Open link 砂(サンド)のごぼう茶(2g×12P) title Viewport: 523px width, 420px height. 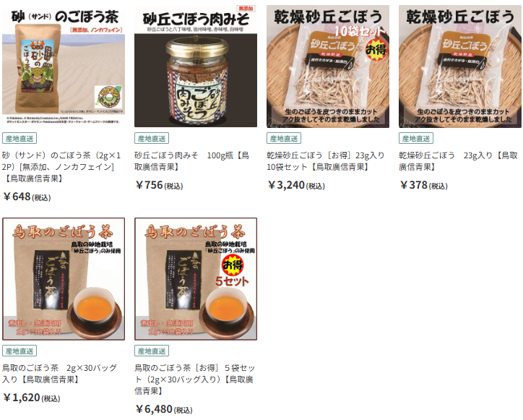[61, 167]
